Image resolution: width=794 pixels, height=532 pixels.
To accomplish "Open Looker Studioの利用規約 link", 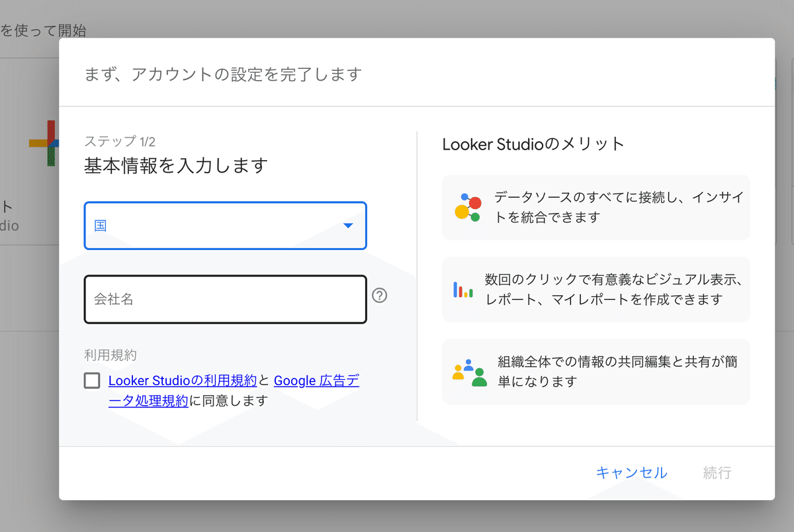I will [x=183, y=380].
